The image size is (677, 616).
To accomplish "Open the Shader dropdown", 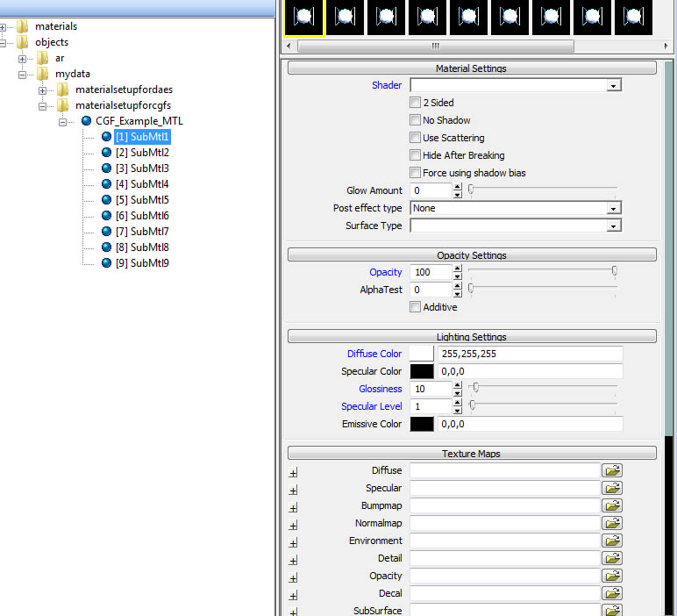I will pos(613,85).
